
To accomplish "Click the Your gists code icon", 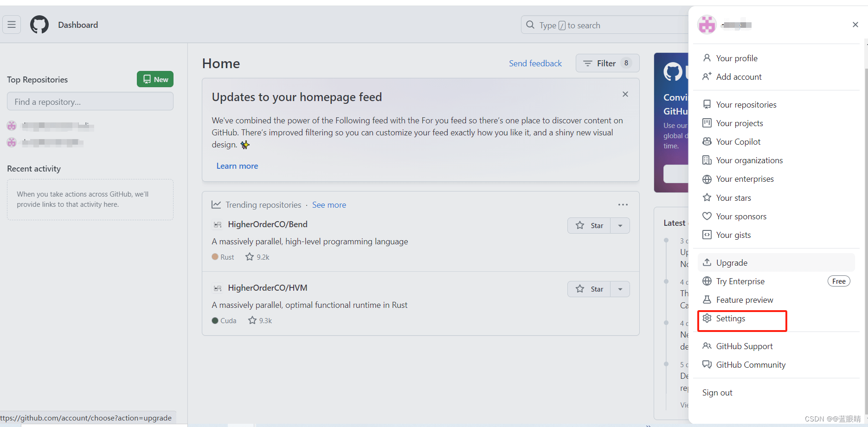I will point(707,235).
